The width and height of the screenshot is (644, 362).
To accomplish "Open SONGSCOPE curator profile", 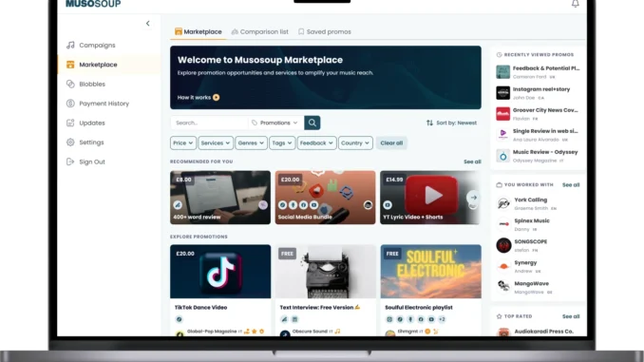I will tap(538, 245).
